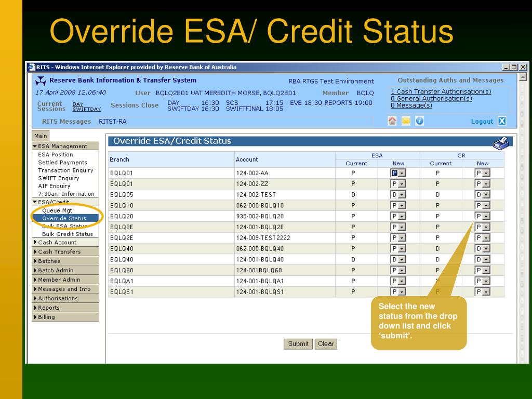532x399 pixels.
Task: Click the Internet Explorer title bar icon
Action: coord(32,67)
